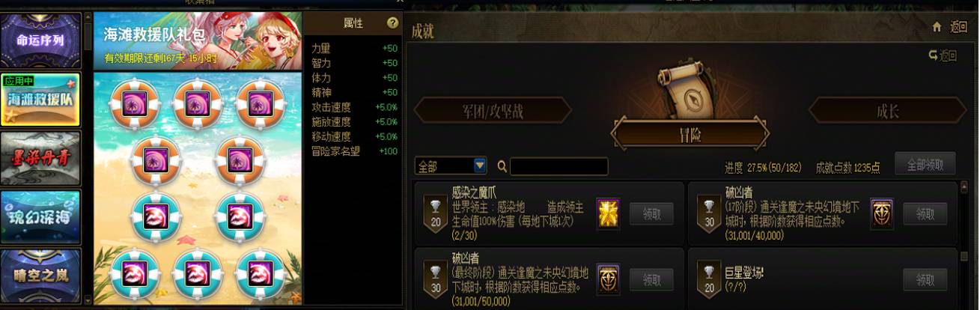Select the 墨染丹青 collection in sidebar
This screenshot has width=980, height=310.
tap(40, 158)
